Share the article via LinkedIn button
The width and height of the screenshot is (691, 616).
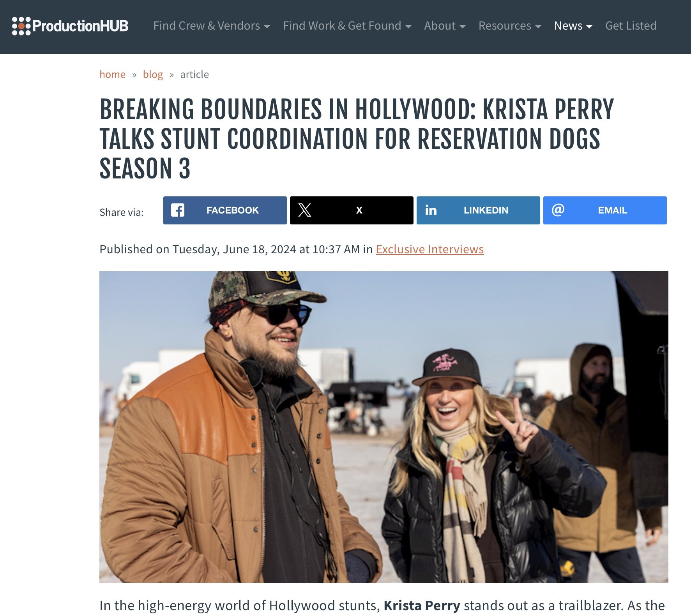click(x=478, y=210)
